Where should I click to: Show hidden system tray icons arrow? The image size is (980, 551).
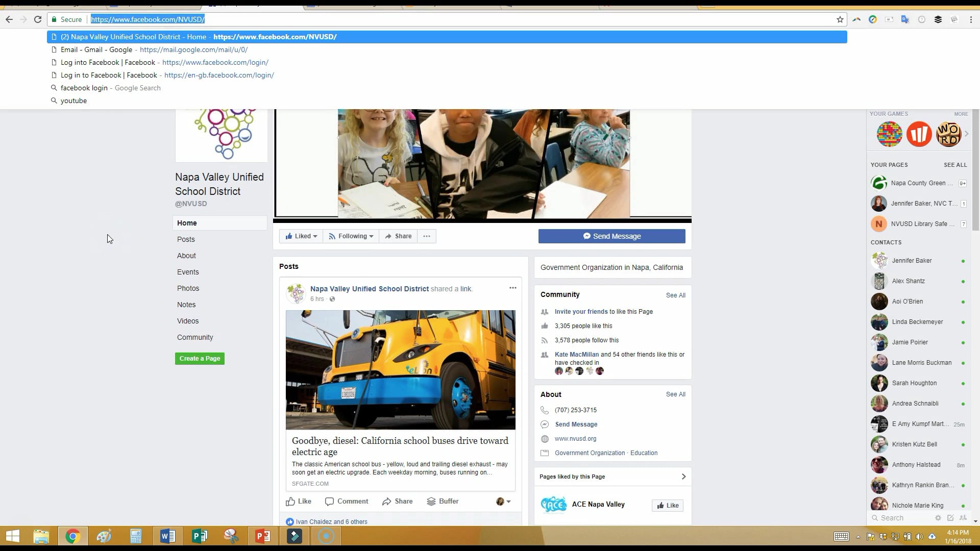click(x=858, y=537)
